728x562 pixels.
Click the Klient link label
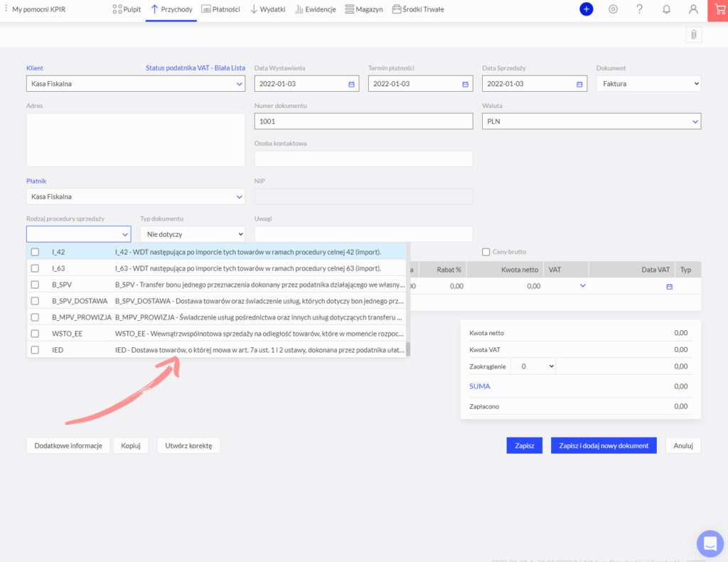(35, 68)
